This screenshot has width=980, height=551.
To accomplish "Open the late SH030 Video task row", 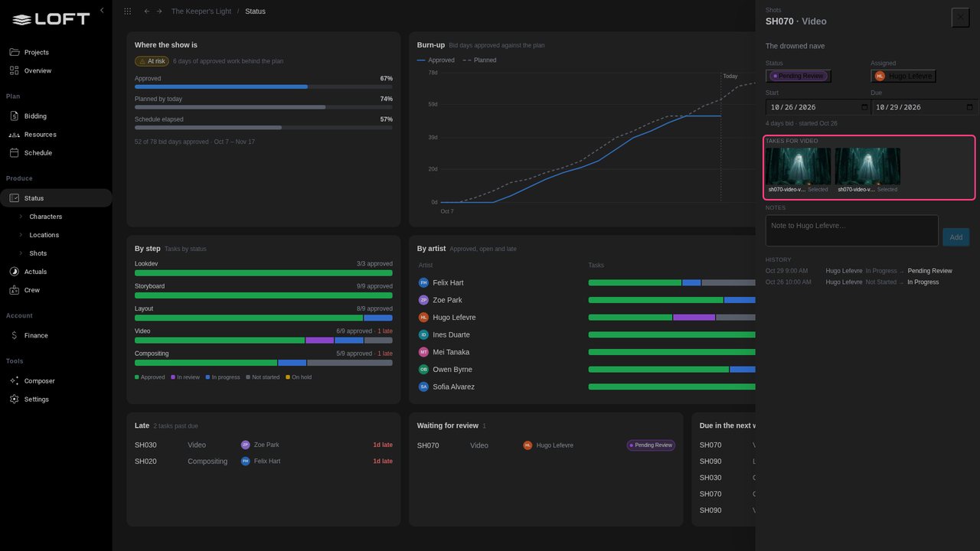I will click(263, 445).
